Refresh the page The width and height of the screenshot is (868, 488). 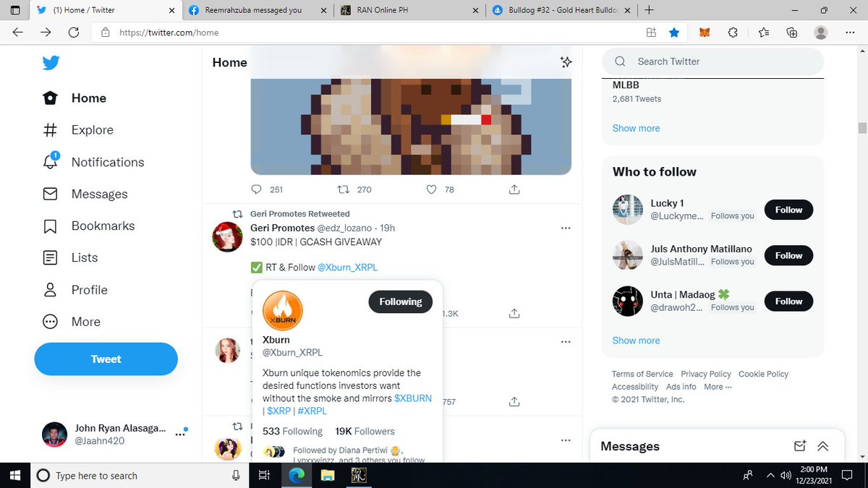point(73,33)
